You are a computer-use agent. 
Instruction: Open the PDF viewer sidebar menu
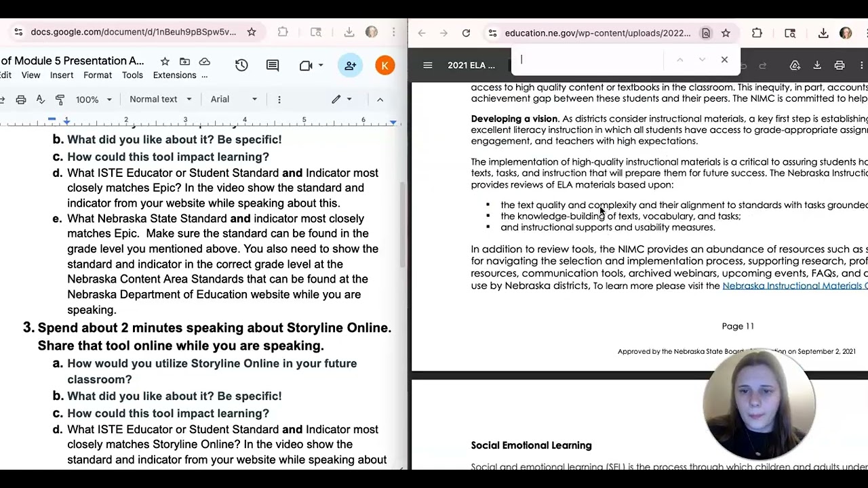427,65
